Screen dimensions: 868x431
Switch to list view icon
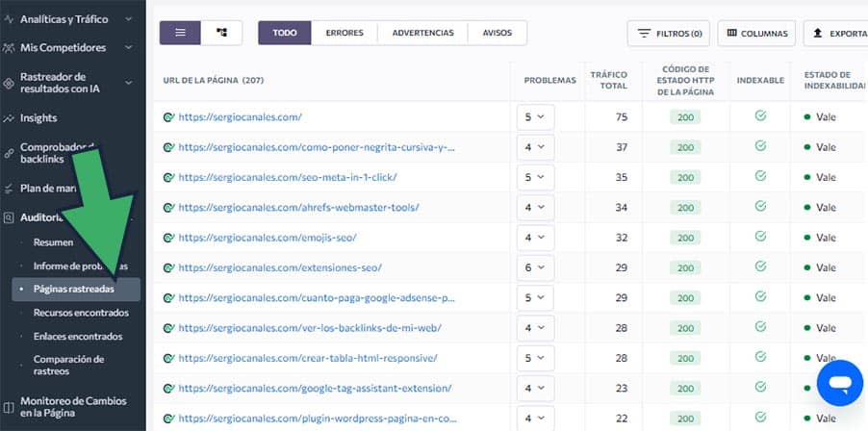180,33
